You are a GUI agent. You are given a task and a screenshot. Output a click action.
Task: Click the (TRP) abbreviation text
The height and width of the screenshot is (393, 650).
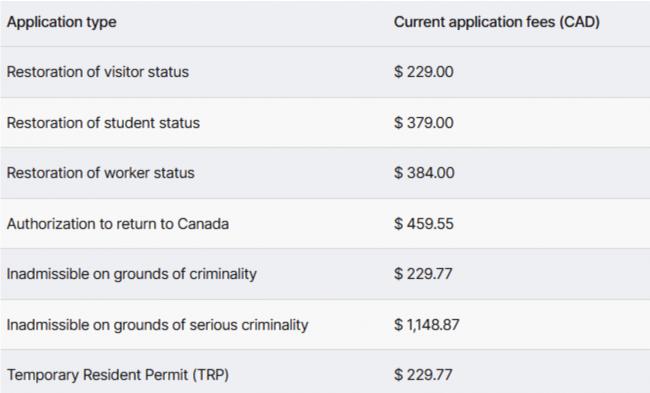point(211,375)
